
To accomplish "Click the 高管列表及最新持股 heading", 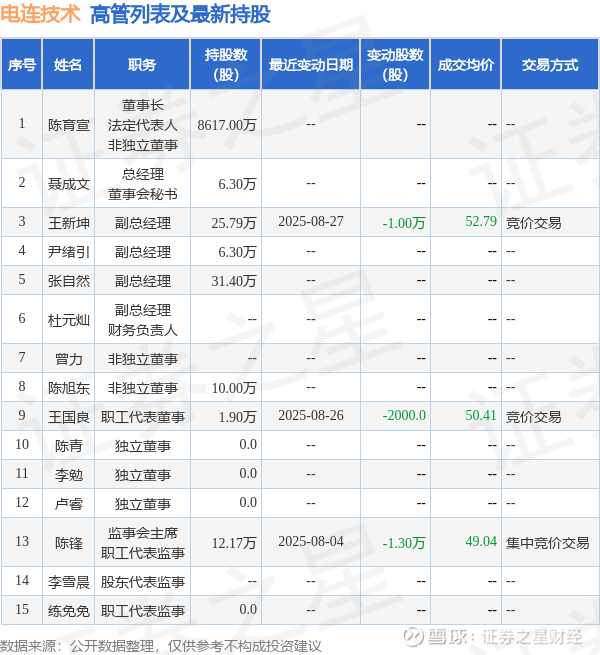I will 181,14.
